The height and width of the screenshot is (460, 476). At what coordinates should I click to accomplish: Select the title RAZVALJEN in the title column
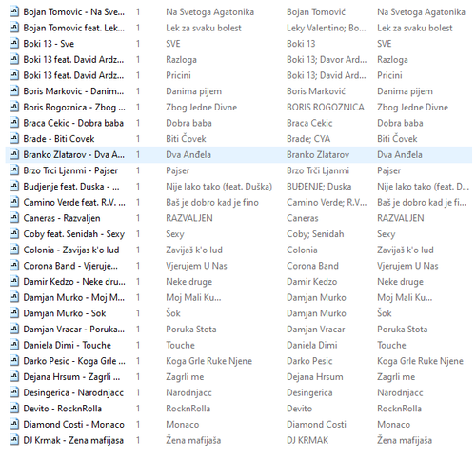pyautogui.click(x=189, y=218)
